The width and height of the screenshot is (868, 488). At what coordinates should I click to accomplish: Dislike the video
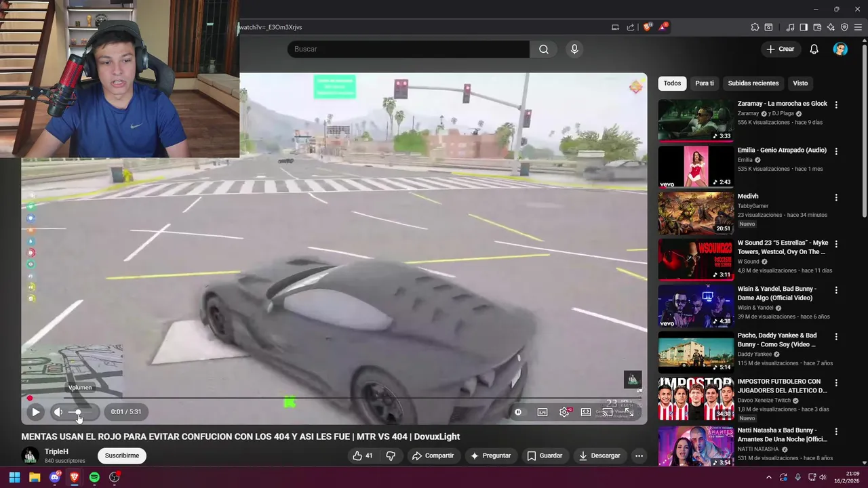click(391, 455)
